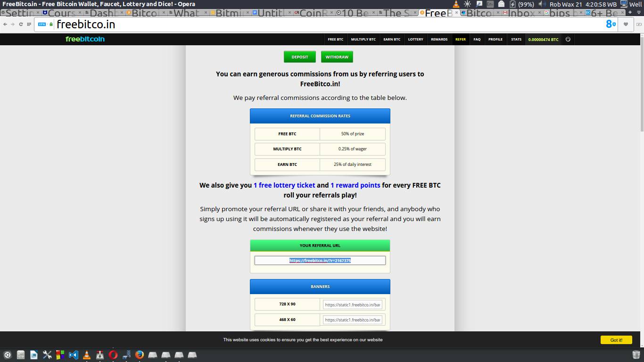
Task: Open Visual Studio from the dock
Action: pyautogui.click(x=73, y=354)
